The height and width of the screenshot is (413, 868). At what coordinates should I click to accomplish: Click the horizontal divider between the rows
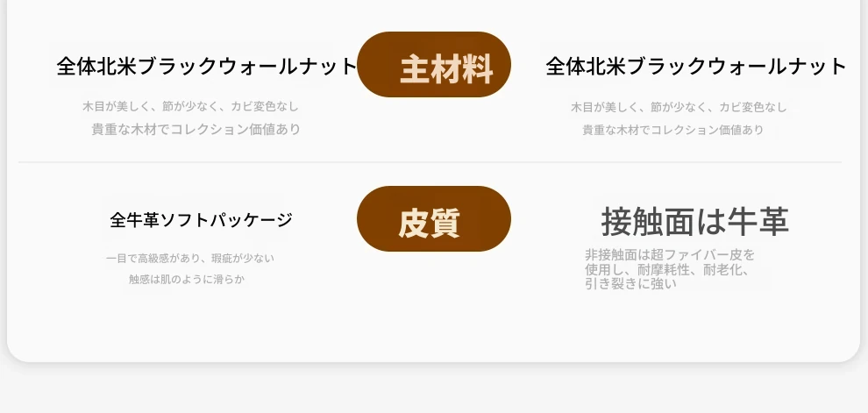[430, 162]
